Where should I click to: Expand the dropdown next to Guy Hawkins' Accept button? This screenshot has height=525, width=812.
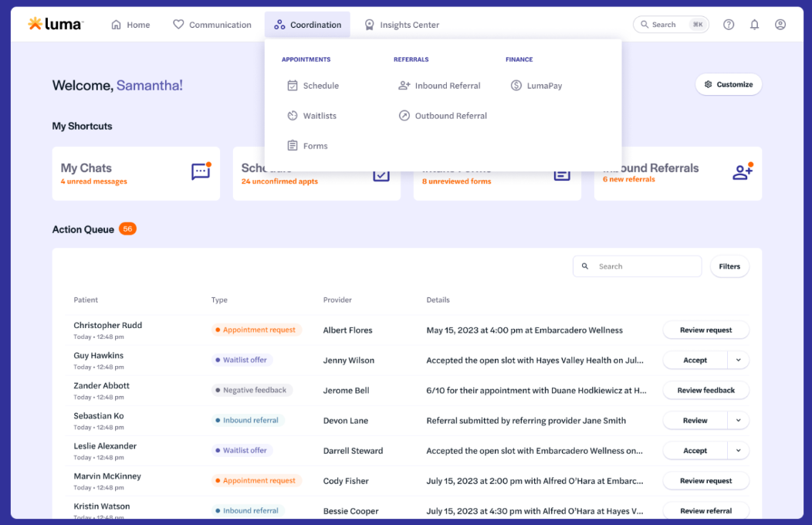click(739, 360)
